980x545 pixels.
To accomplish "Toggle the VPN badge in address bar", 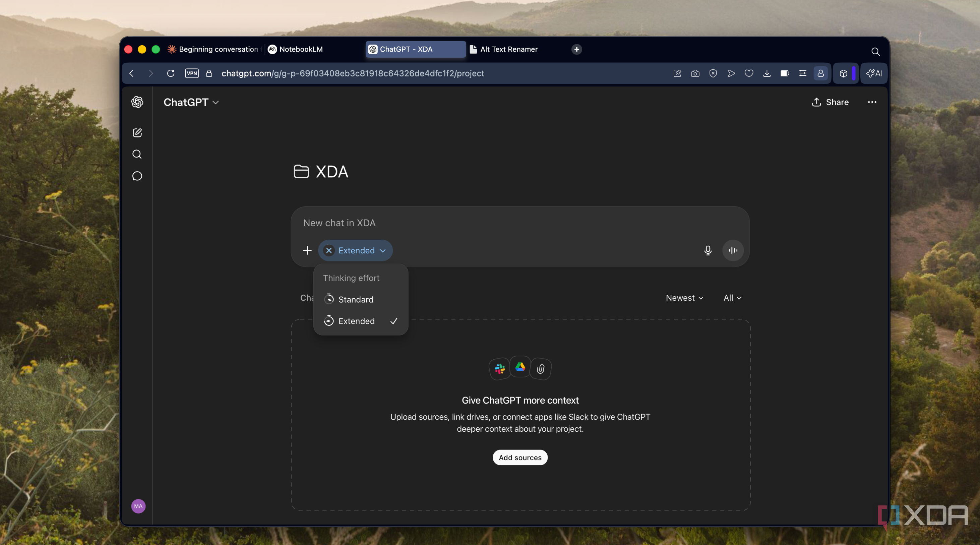I will (x=192, y=73).
